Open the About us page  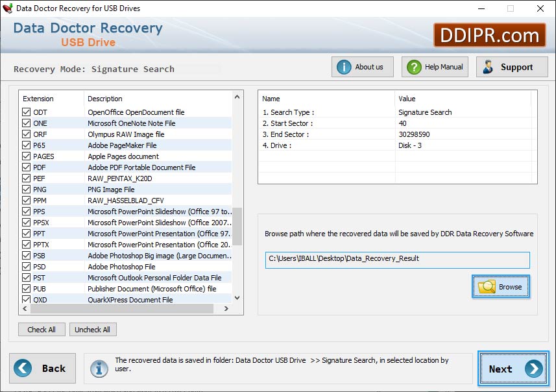[x=363, y=67]
